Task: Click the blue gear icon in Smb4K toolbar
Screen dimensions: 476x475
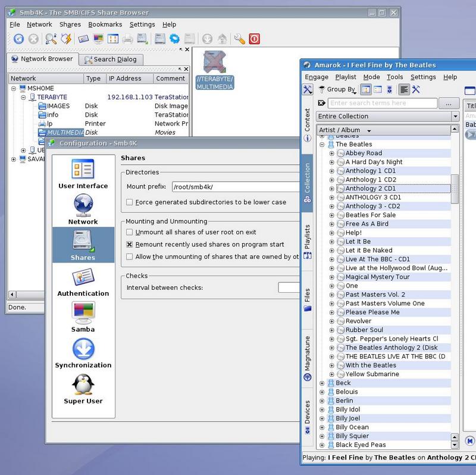Action: tap(174, 39)
